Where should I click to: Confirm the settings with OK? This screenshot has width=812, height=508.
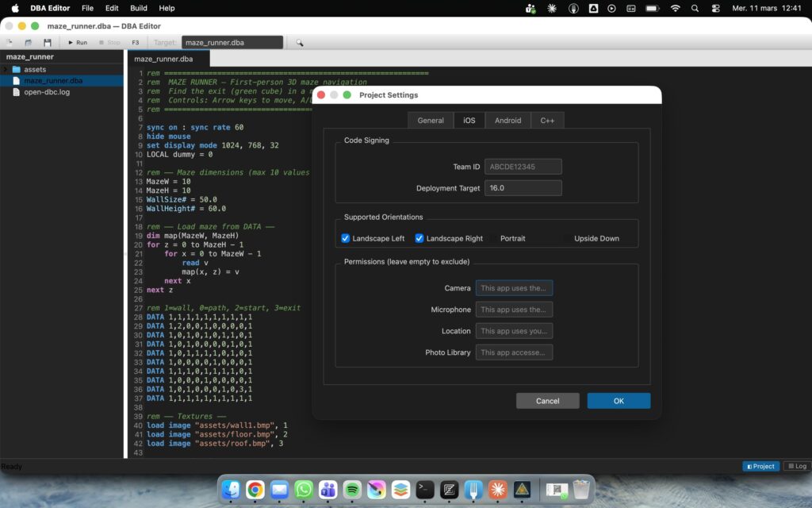[619, 401]
